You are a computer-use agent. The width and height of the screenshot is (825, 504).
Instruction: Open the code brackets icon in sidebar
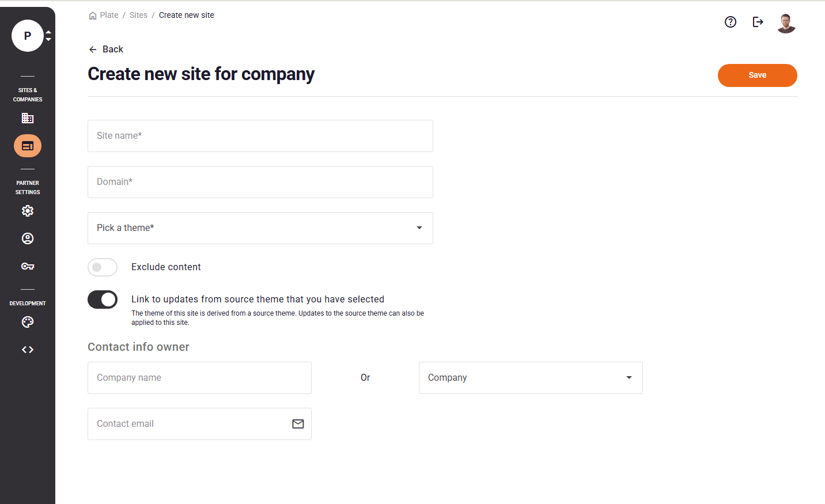tap(28, 350)
